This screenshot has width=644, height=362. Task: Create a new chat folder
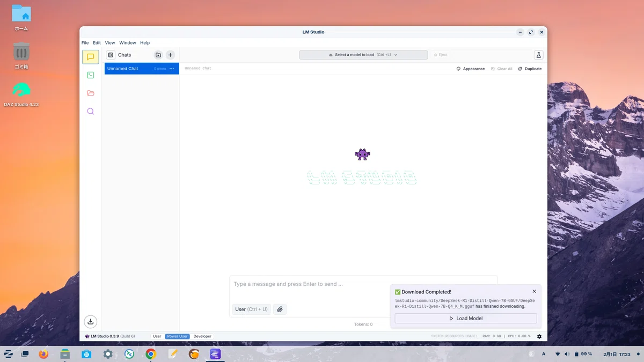tap(158, 55)
